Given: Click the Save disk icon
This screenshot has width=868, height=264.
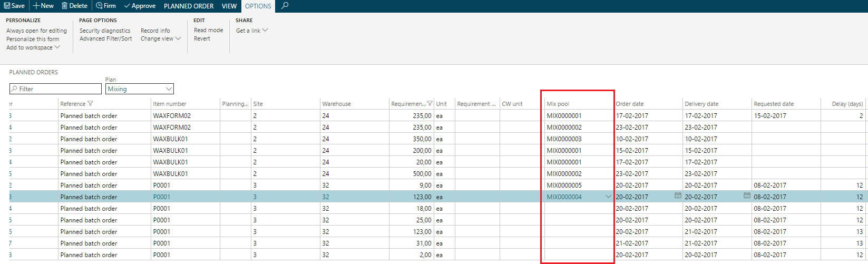Looking at the screenshot, I should pyautogui.click(x=7, y=6).
